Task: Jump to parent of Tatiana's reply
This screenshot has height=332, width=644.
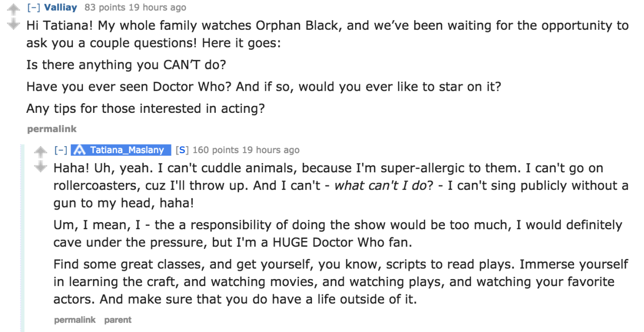Action: pos(118,320)
